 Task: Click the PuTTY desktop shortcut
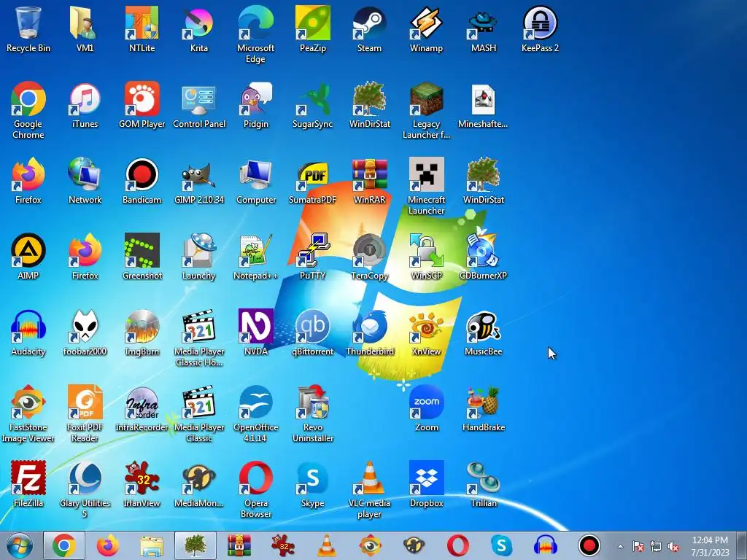click(x=312, y=257)
